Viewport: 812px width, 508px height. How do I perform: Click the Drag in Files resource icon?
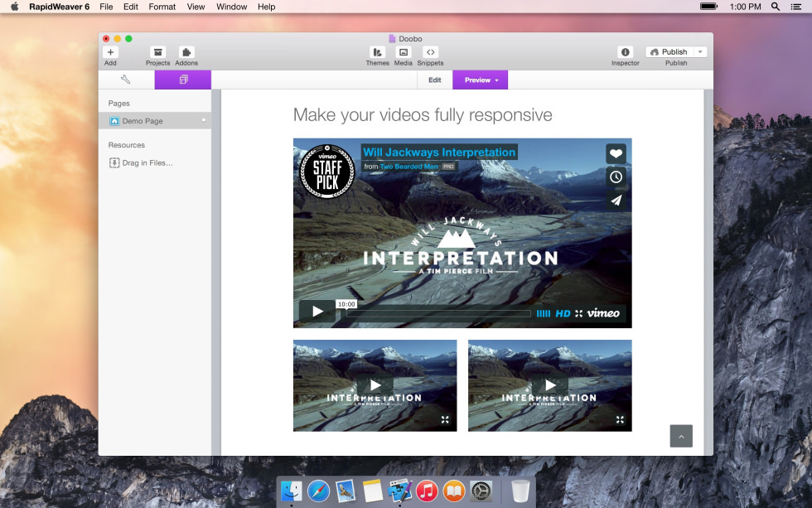pos(114,162)
